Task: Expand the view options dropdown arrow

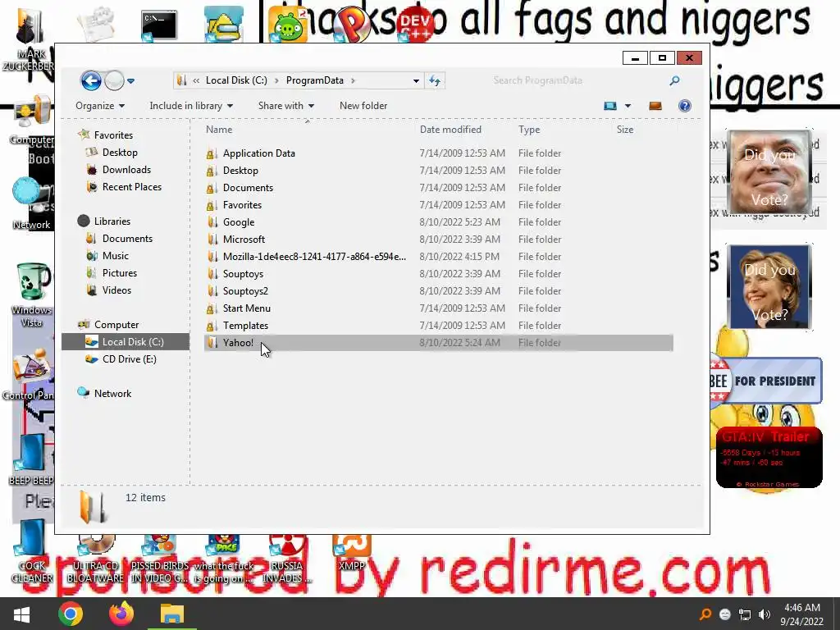Action: pos(628,106)
